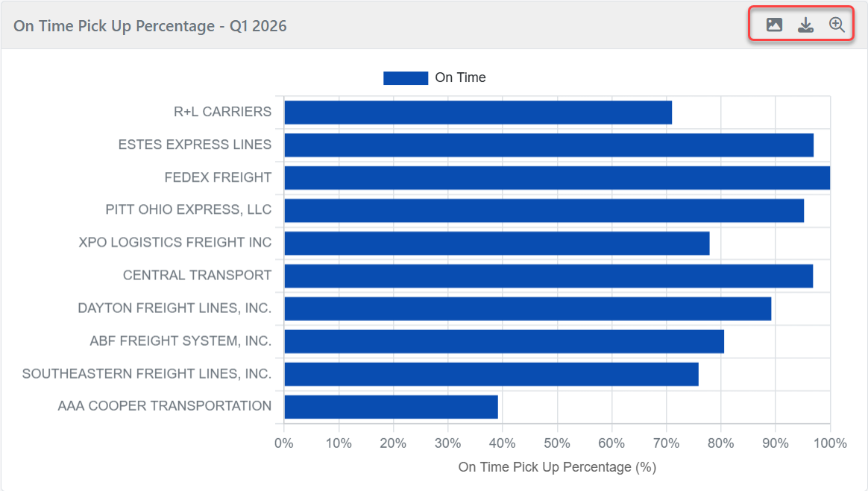Viewport: 868px width, 491px height.
Task: Click the FEDEX FREIGHT bar
Action: click(x=556, y=178)
